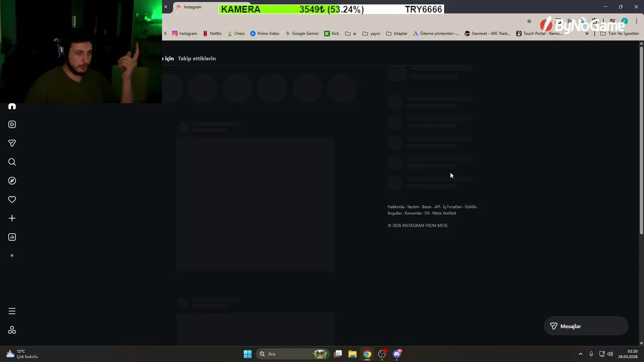Open Instagram Home from the sidebar
The width and height of the screenshot is (644, 362).
pos(12,107)
